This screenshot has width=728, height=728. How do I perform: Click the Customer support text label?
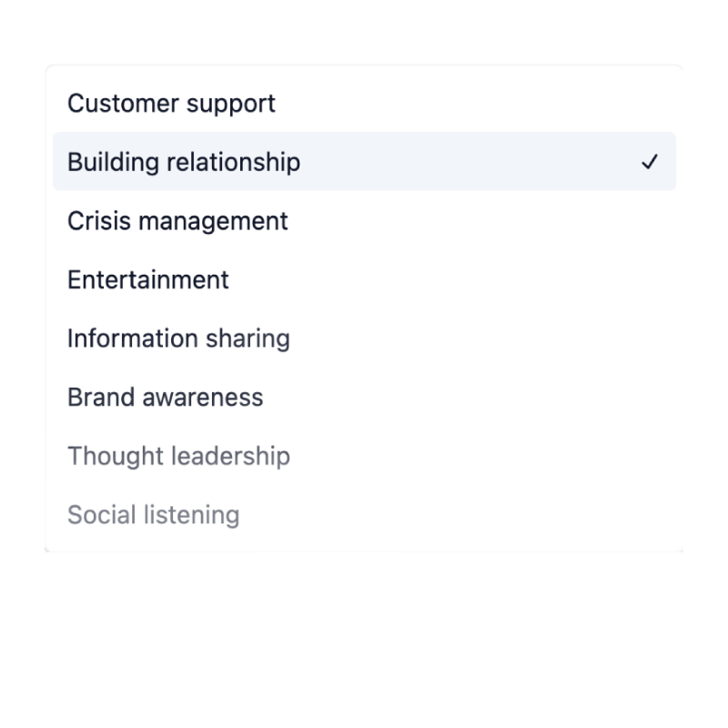coord(171,104)
